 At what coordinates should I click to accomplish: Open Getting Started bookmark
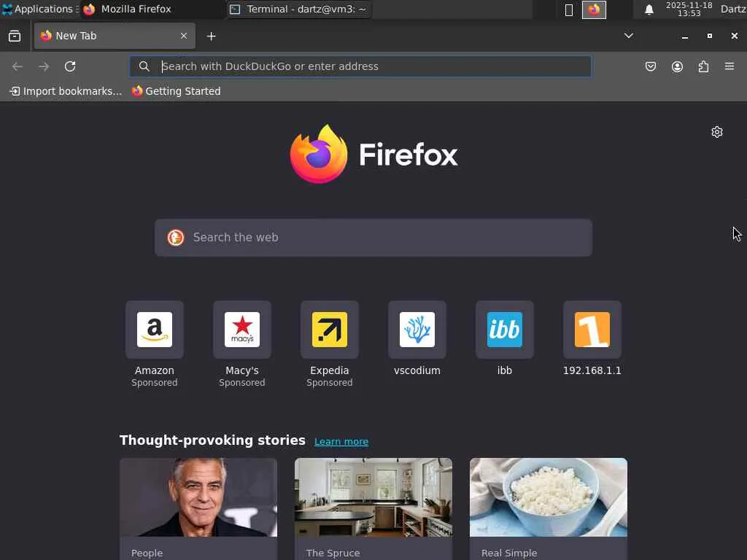[x=177, y=91]
